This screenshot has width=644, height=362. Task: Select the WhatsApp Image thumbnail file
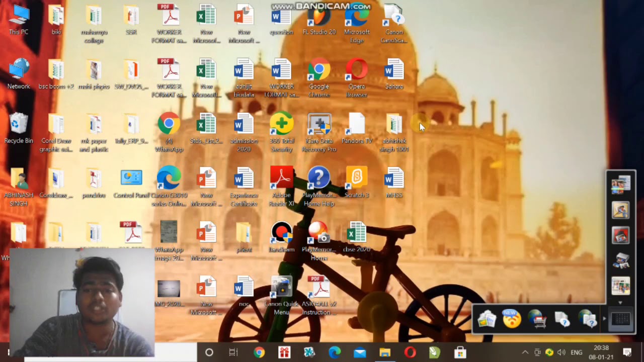(169, 241)
